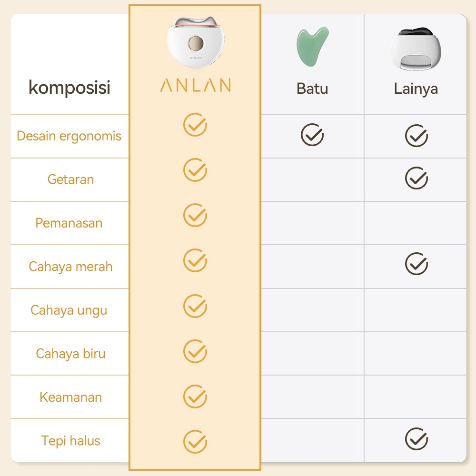Select the Lainya checkmark for Desain ergonomis
The height and width of the screenshot is (476, 476).
416,136
